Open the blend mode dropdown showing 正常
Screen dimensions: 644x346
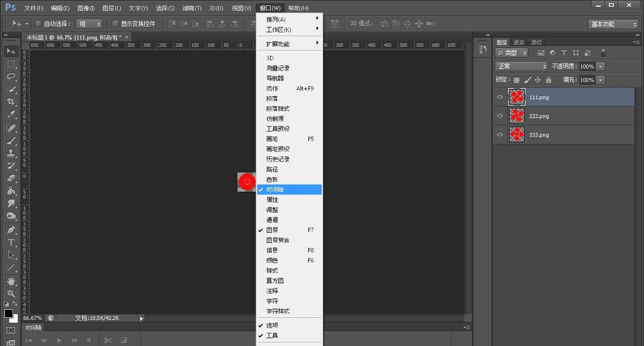[521, 66]
